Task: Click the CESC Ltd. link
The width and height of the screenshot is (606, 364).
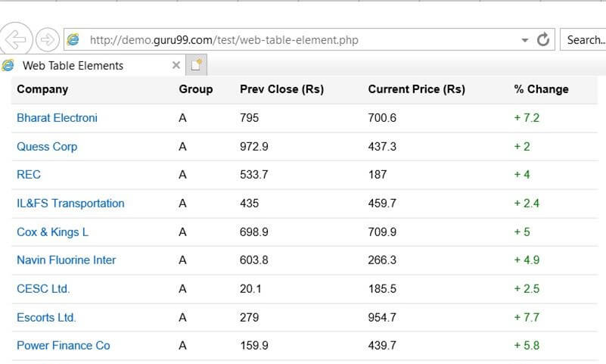Action: (x=43, y=289)
